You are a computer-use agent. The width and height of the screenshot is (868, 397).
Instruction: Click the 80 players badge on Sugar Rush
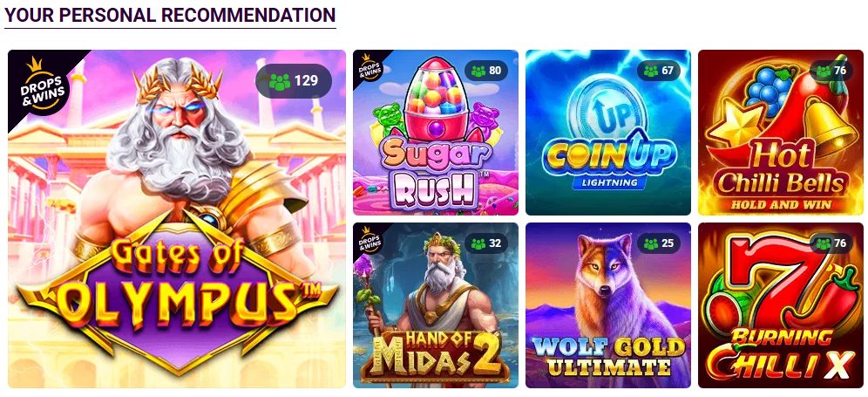click(486, 71)
